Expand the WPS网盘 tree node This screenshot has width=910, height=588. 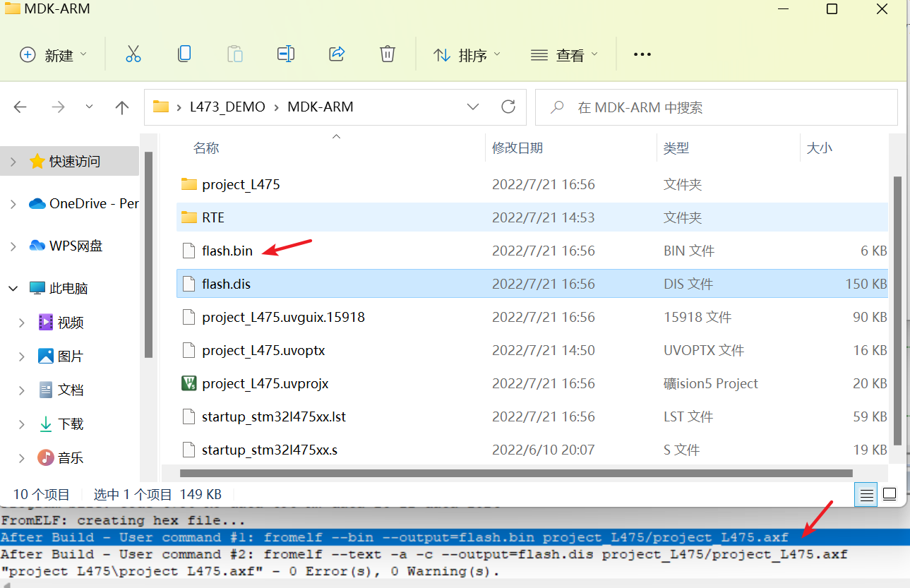coord(13,246)
